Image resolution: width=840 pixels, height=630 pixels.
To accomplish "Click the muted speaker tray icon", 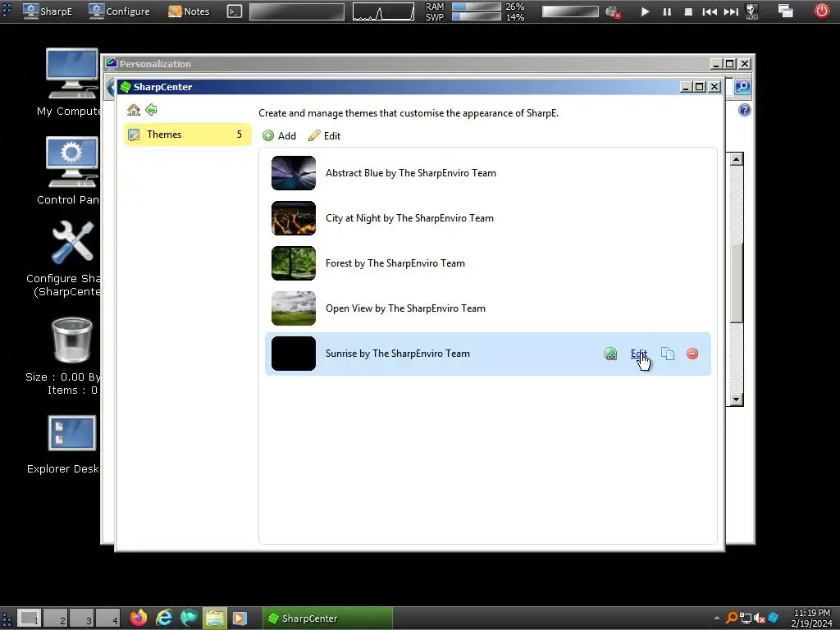I will click(x=759, y=619).
